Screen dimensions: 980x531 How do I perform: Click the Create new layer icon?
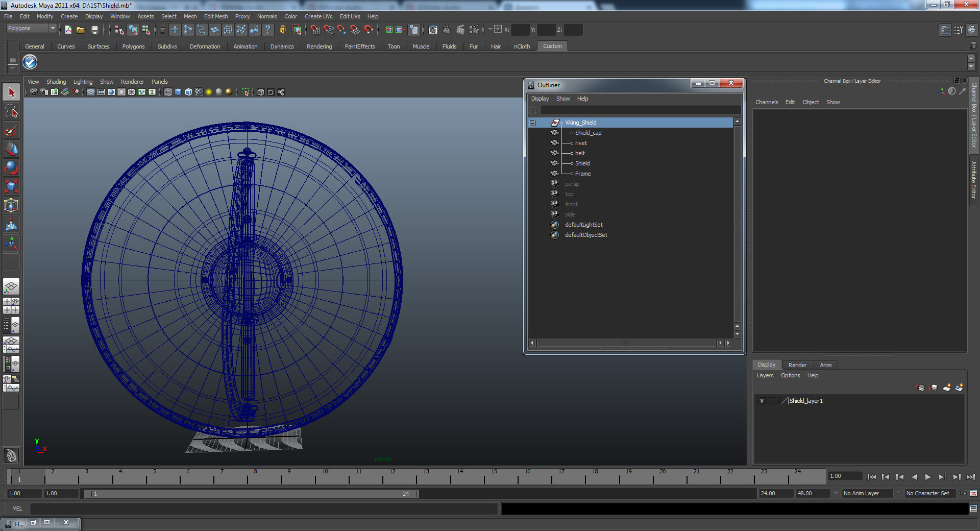946,388
